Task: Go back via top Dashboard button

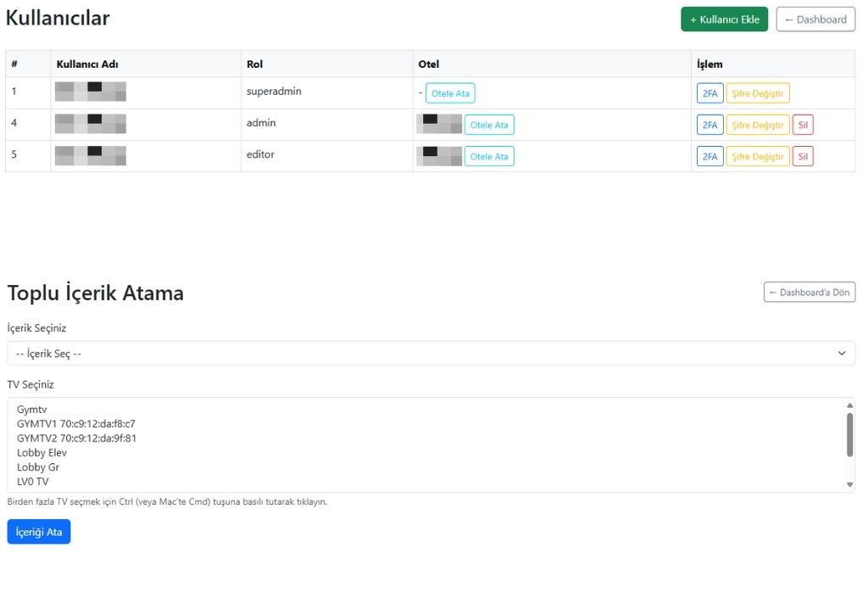Action: pos(815,20)
